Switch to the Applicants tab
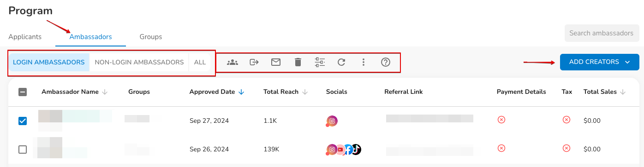The height and width of the screenshot is (167, 644). pyautogui.click(x=25, y=37)
